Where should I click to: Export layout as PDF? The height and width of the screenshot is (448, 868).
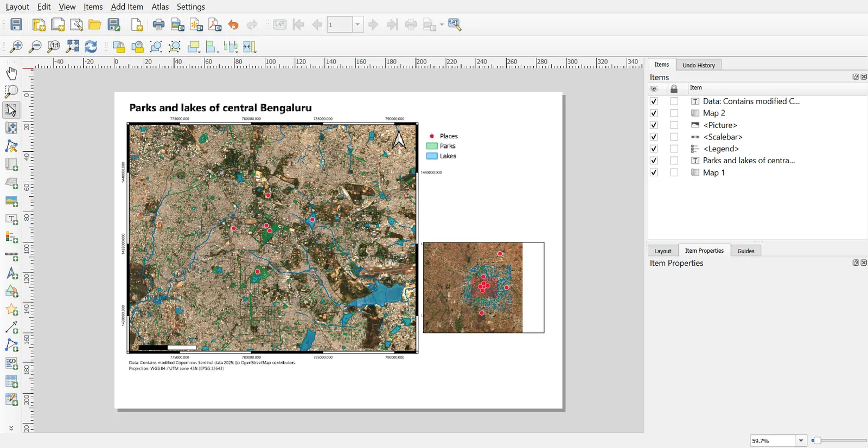[215, 24]
